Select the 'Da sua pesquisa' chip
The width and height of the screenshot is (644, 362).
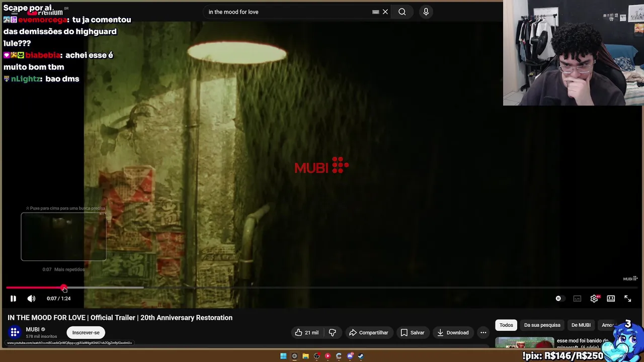pyautogui.click(x=542, y=325)
